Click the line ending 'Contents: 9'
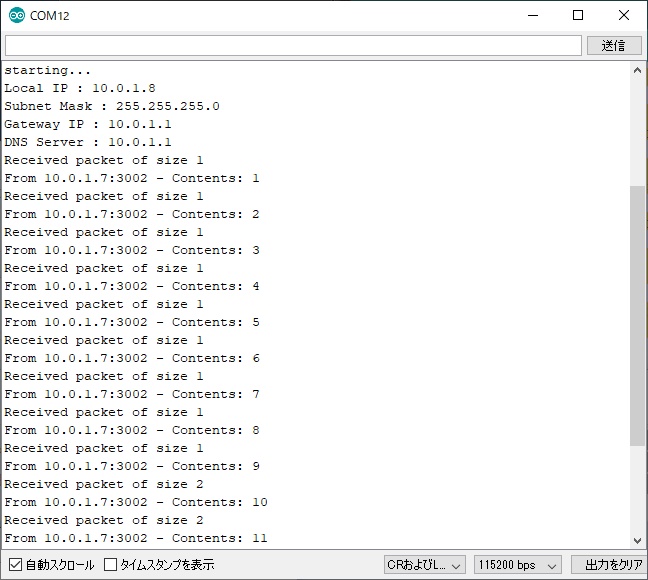 coord(132,466)
